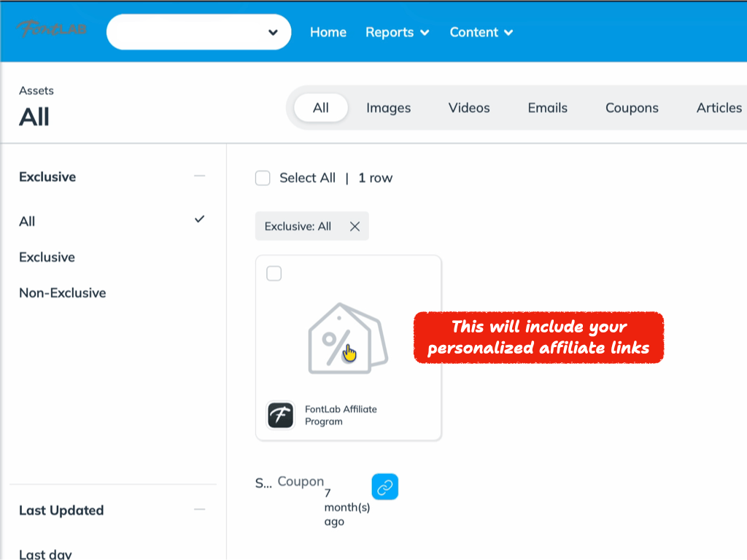Copy the affiliate link using the blue link icon
The height and width of the screenshot is (560, 747).
coord(384,486)
